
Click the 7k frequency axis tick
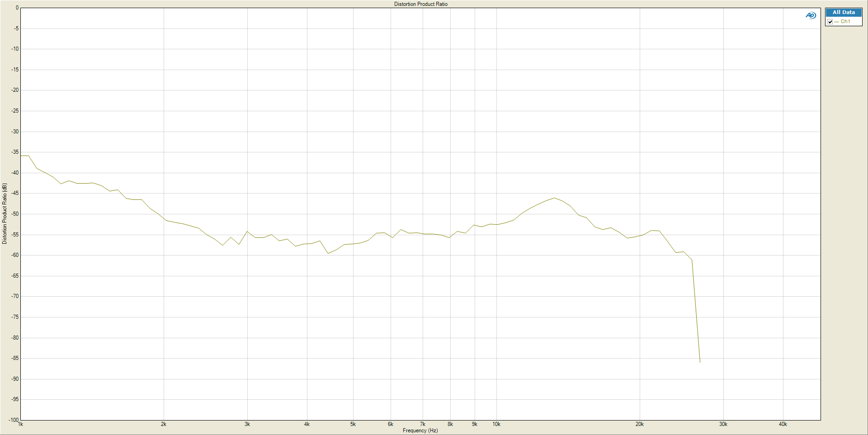click(x=423, y=424)
